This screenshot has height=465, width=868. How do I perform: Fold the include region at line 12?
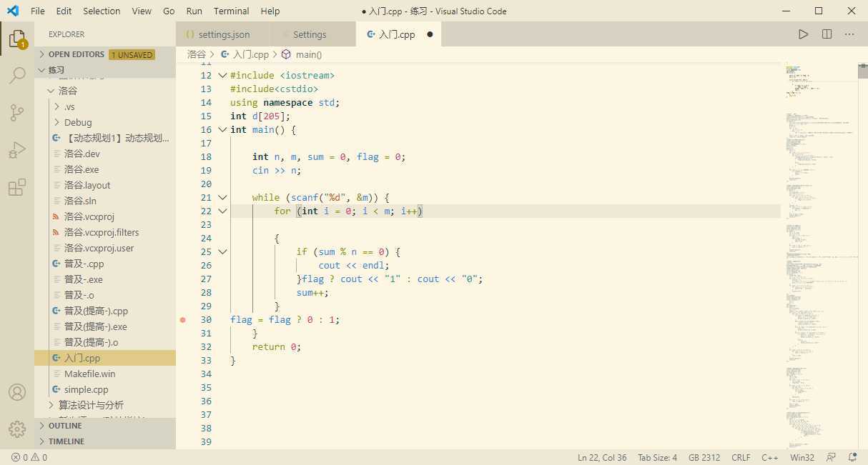pos(222,76)
